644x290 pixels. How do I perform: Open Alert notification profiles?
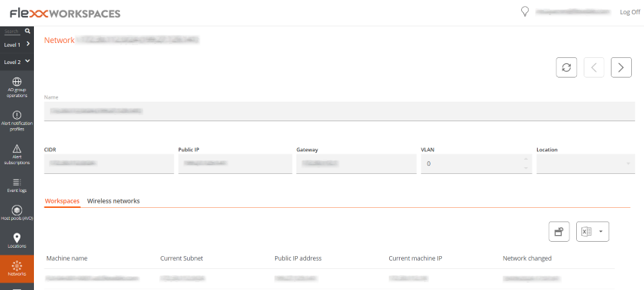(17, 121)
